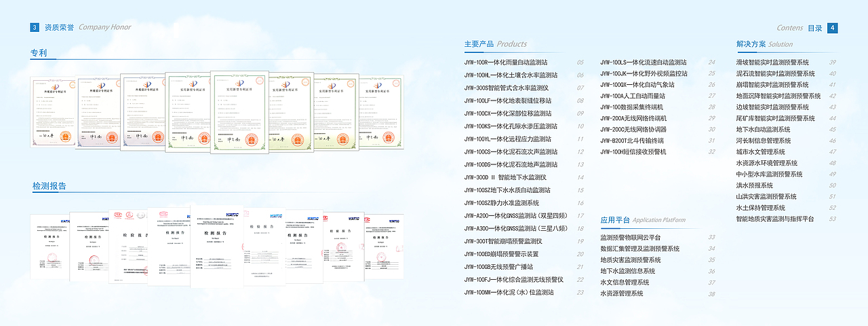Click the 专利 section heading

click(39, 53)
